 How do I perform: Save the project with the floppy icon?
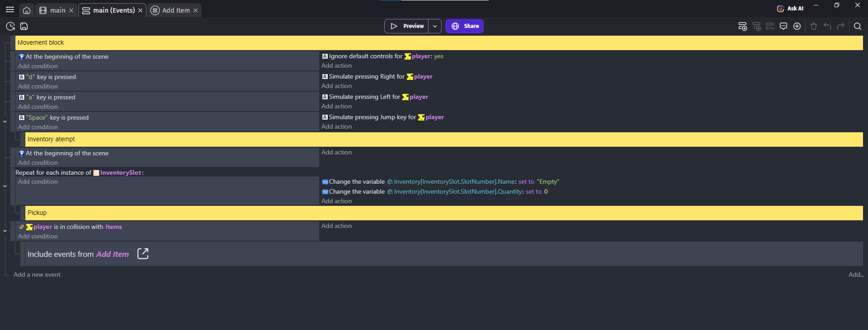(x=24, y=26)
